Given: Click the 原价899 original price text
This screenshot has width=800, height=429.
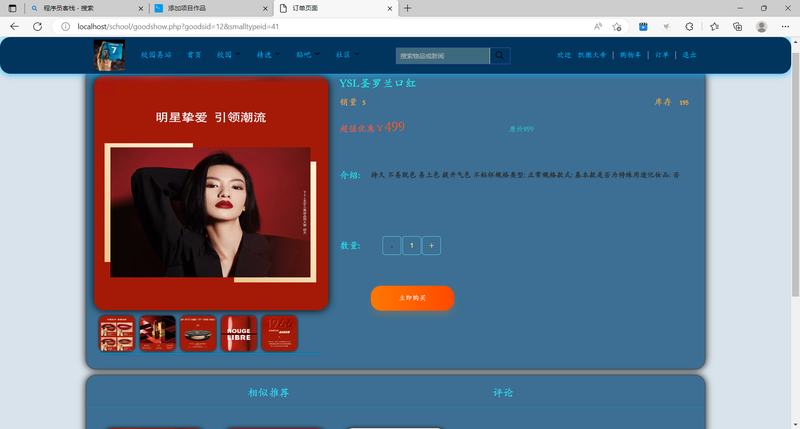Looking at the screenshot, I should tap(521, 129).
